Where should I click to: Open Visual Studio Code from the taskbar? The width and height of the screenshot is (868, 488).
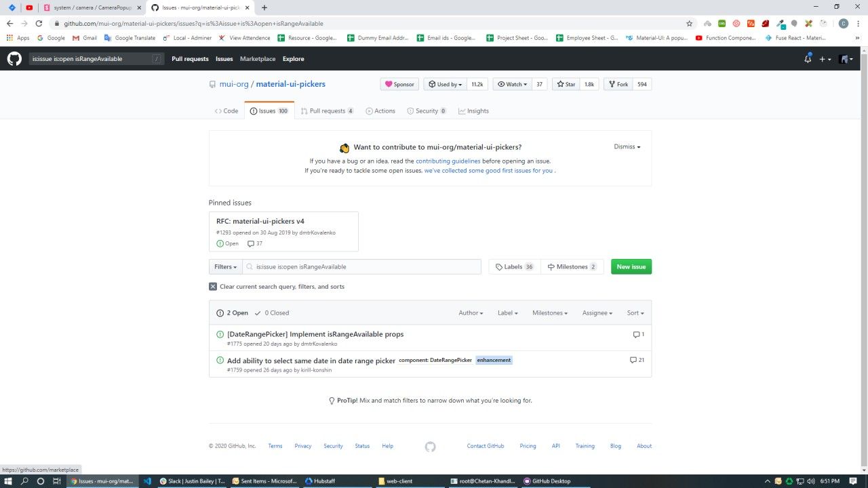coord(147,481)
